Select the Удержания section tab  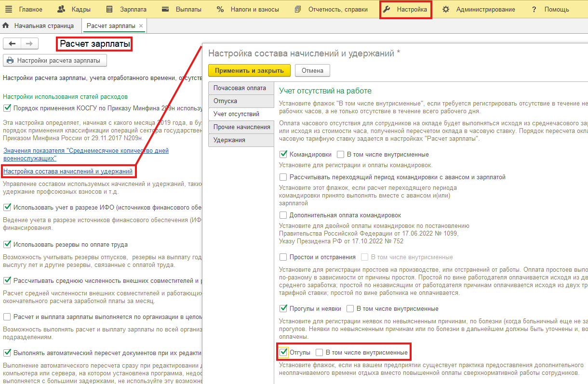tap(241, 140)
